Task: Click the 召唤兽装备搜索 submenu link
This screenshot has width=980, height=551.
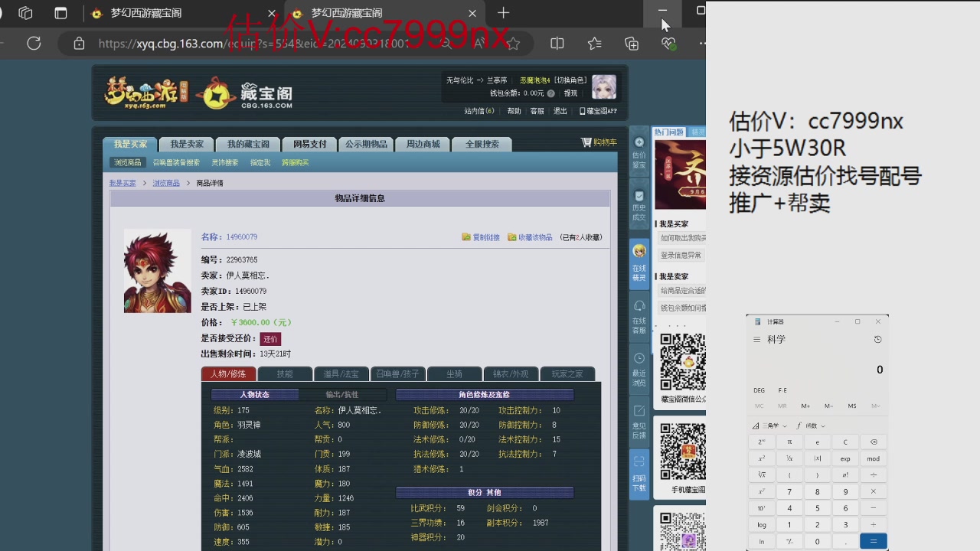Action: pyautogui.click(x=176, y=163)
